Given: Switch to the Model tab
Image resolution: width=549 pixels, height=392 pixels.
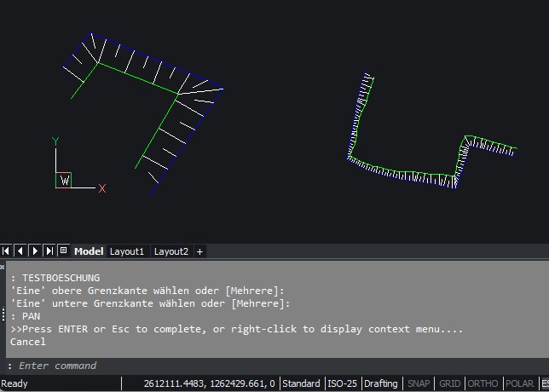Looking at the screenshot, I should (89, 251).
